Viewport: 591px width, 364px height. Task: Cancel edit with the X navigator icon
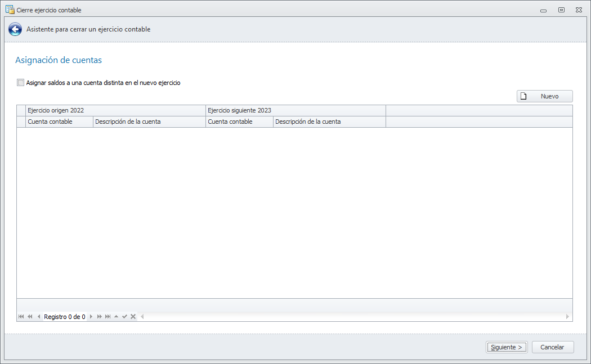pyautogui.click(x=133, y=317)
